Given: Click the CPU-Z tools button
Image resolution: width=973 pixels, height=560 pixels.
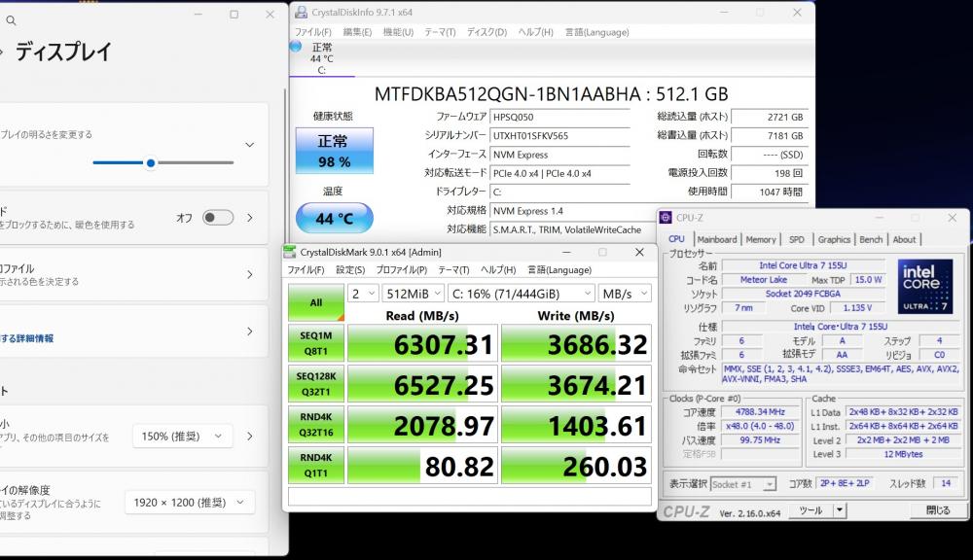Looking at the screenshot, I should pyautogui.click(x=811, y=510).
